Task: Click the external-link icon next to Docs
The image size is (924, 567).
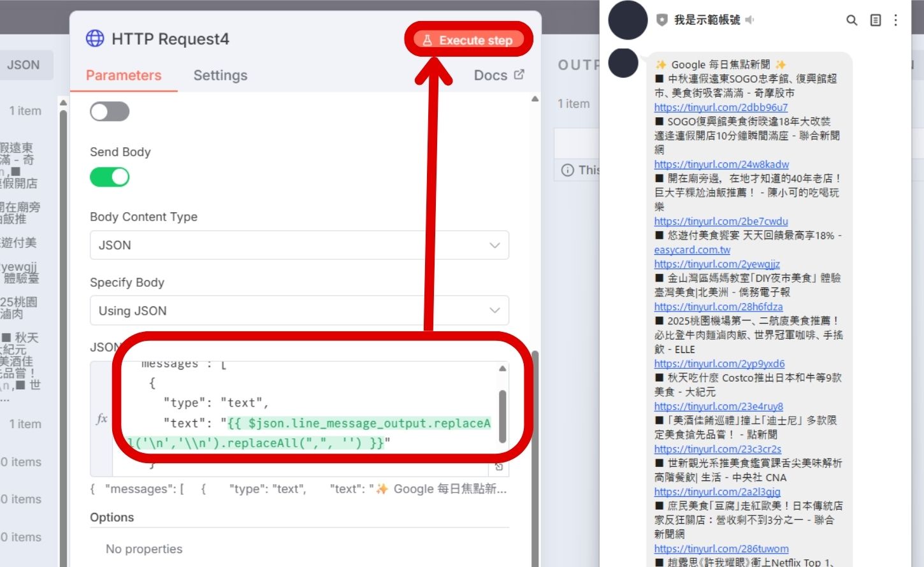Action: pyautogui.click(x=520, y=75)
